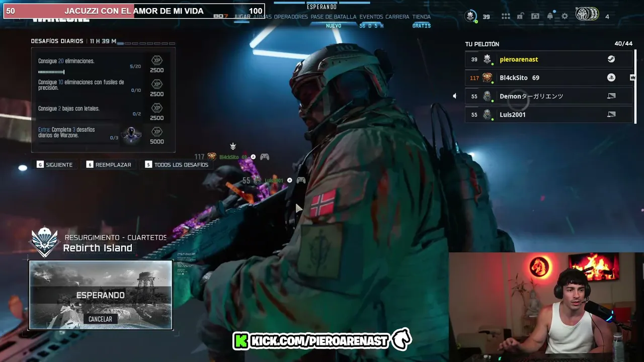Click Bl4ckSito's prestige emblem in squad list
This screenshot has height=362, width=644.
click(487, 77)
